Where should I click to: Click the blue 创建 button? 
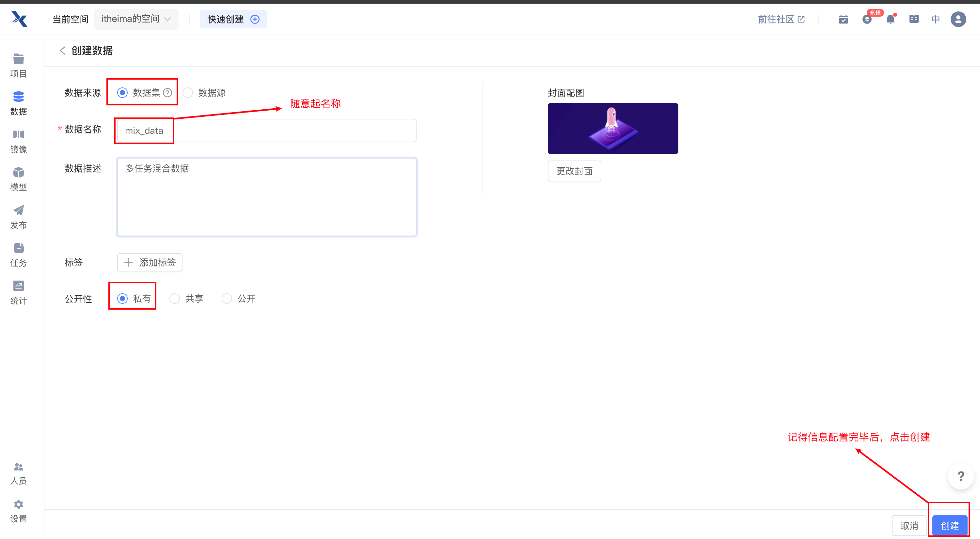click(949, 525)
